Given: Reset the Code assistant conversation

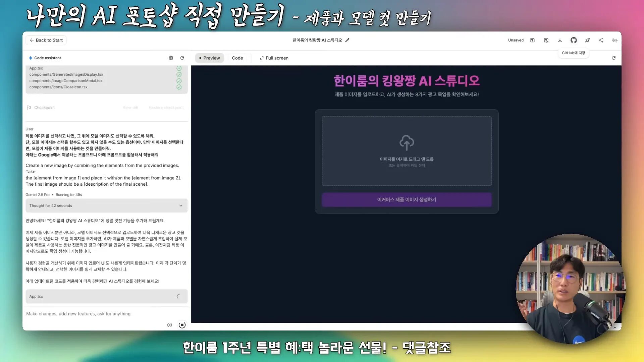Looking at the screenshot, I should tap(182, 58).
